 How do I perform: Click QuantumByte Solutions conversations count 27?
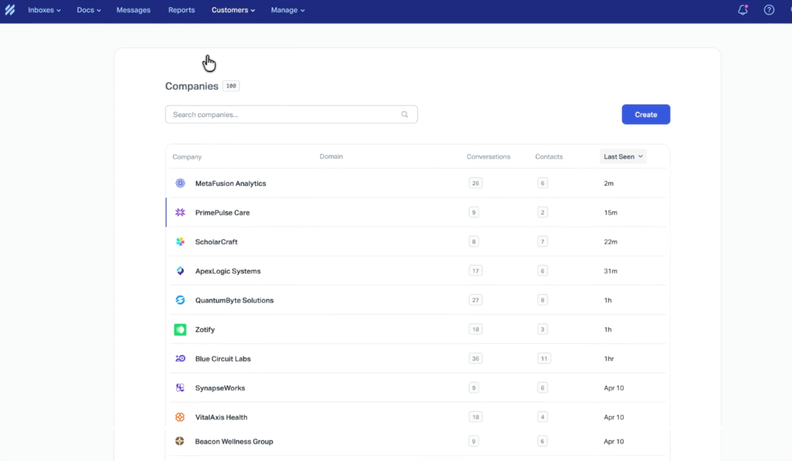point(475,300)
